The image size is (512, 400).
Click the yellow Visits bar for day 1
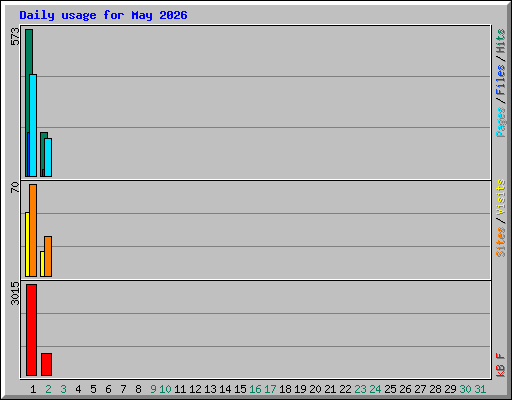[27, 244]
